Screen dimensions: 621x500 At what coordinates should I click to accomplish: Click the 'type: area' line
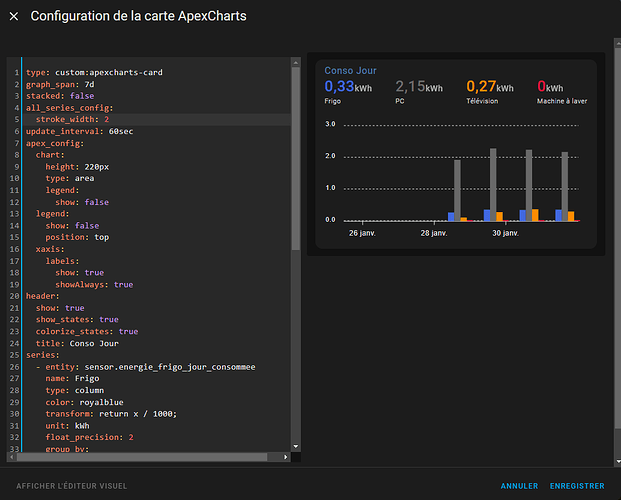[70, 178]
